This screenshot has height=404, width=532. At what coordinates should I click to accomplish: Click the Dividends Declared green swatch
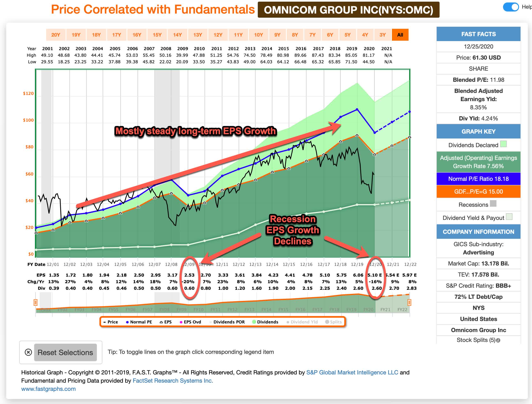(503, 144)
